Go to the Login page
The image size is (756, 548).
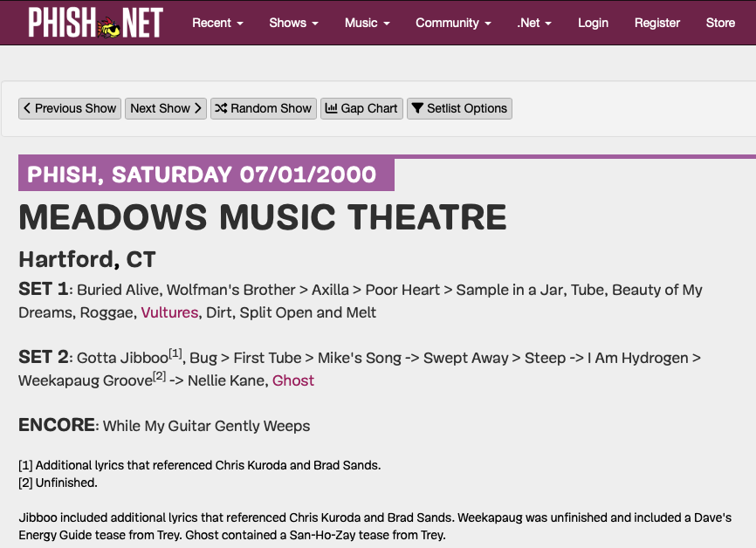tap(593, 23)
